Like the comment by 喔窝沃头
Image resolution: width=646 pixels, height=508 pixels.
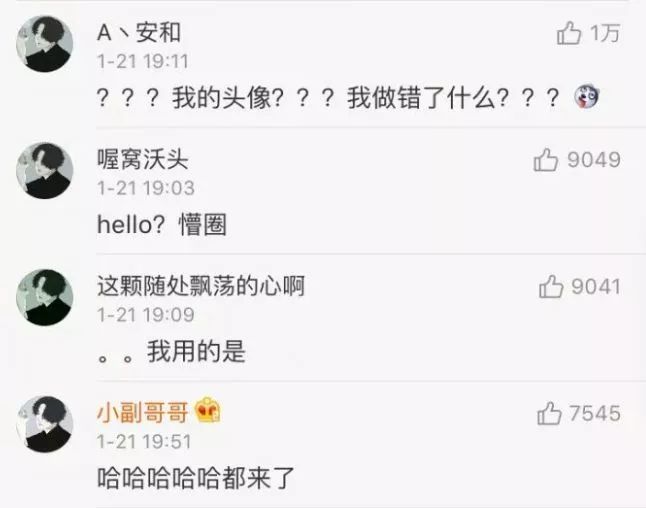(x=546, y=159)
